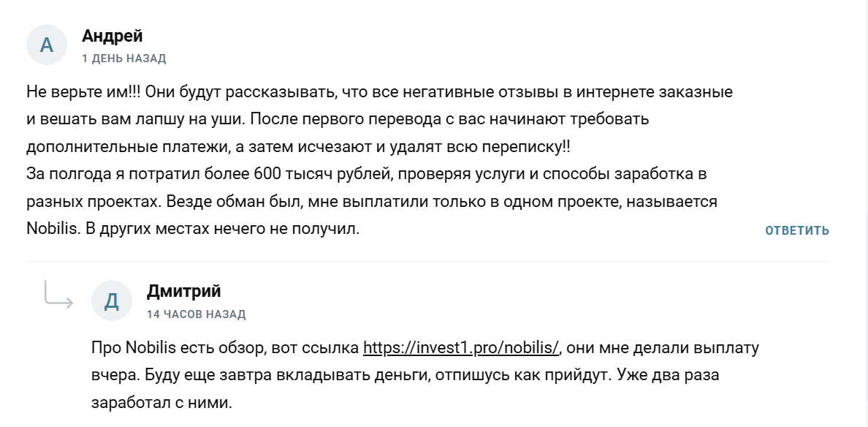
Task: Click Дмитрий's avatar circle with letter Д
Action: click(x=112, y=301)
